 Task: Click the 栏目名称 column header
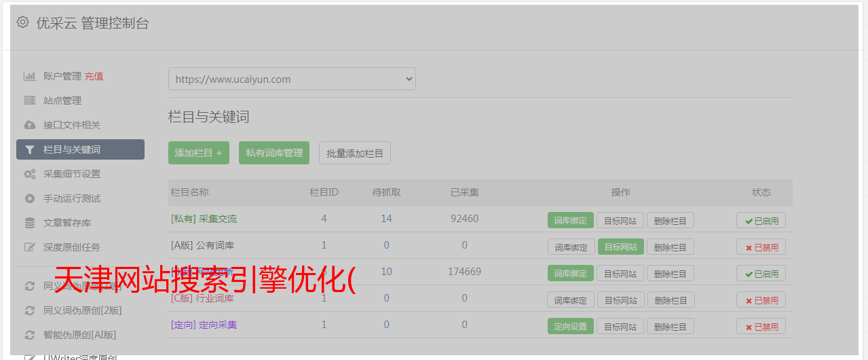[x=189, y=192]
